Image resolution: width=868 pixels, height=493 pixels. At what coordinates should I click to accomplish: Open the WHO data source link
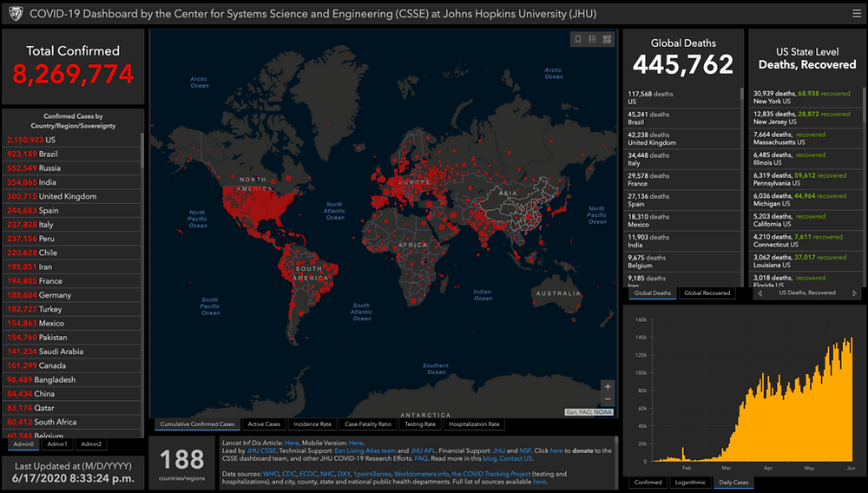[271, 474]
